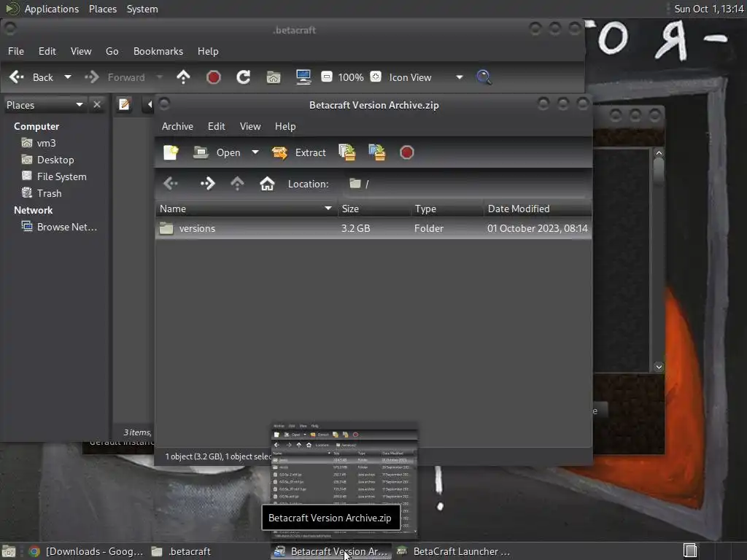The image size is (747, 560).
Task: Go back in archive location history
Action: pos(171,183)
